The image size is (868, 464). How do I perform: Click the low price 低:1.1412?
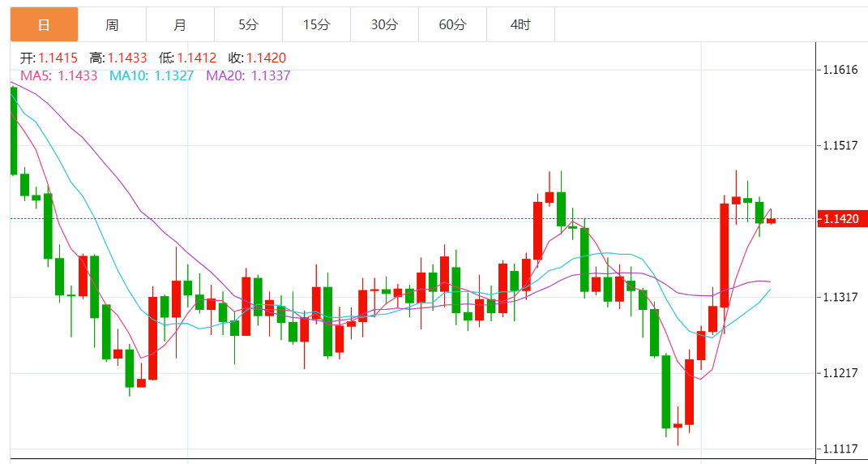(188, 58)
